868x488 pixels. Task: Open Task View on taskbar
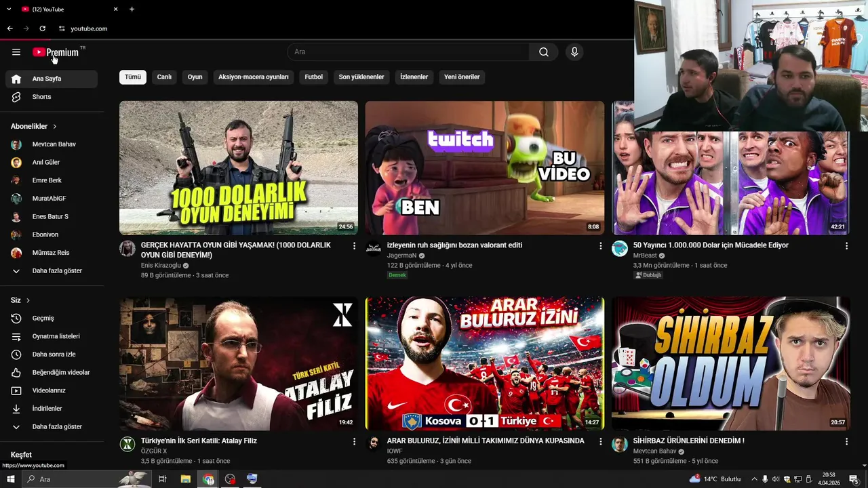pyautogui.click(x=163, y=479)
